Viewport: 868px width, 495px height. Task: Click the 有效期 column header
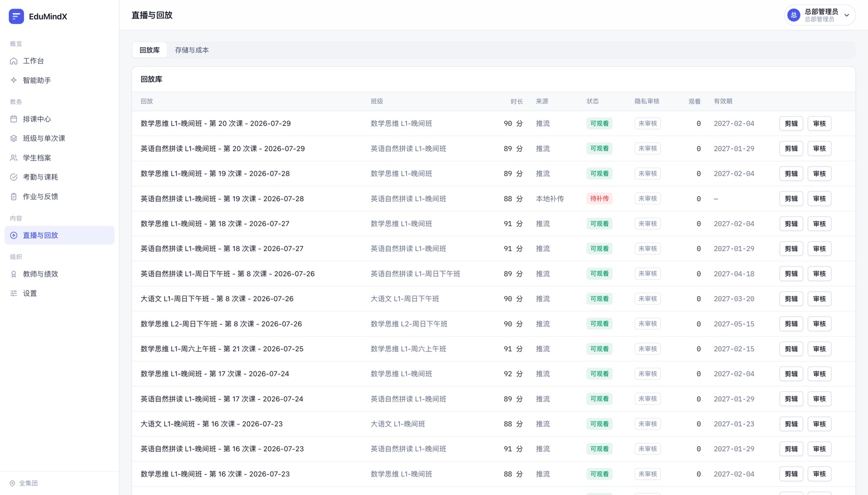point(723,101)
